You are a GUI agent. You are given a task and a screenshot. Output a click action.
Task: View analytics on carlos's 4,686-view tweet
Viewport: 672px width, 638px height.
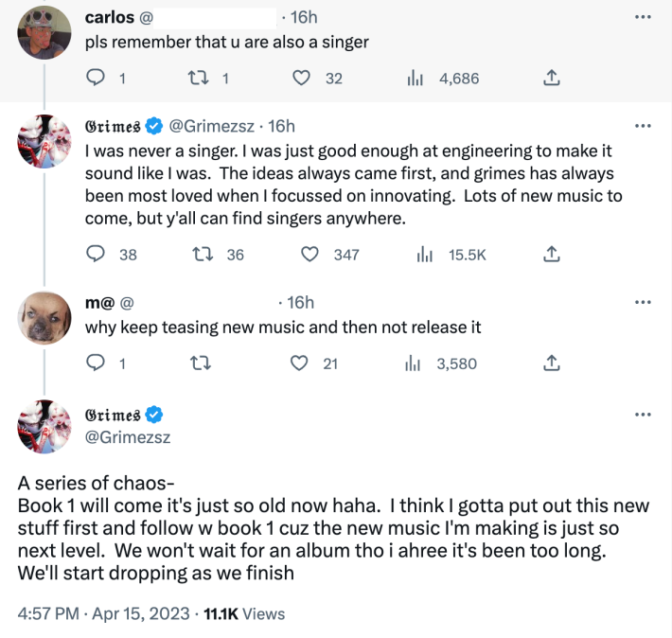pyautogui.click(x=416, y=79)
